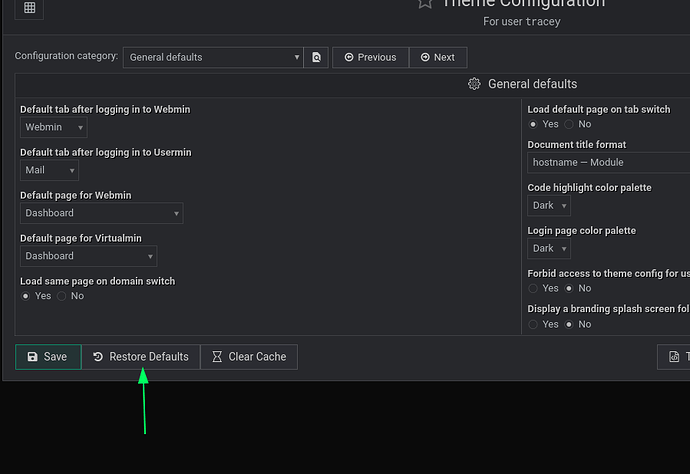Go to the Previous configuration category
This screenshot has width=690, height=474.
pyautogui.click(x=371, y=58)
